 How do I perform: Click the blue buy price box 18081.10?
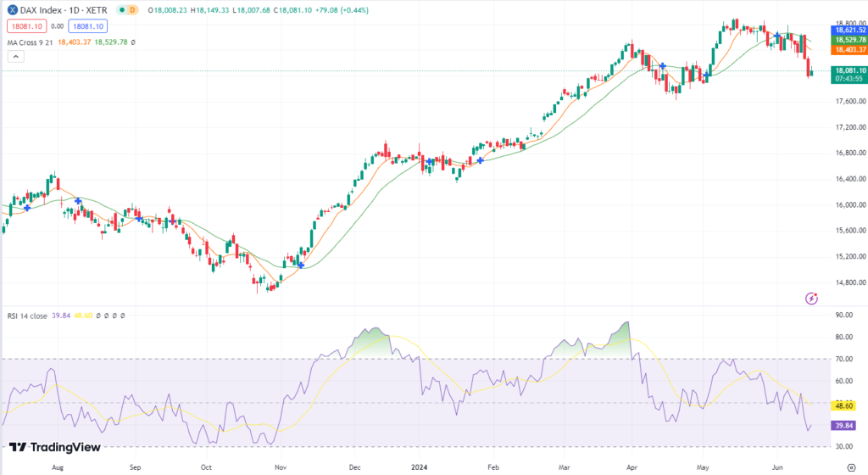87,26
